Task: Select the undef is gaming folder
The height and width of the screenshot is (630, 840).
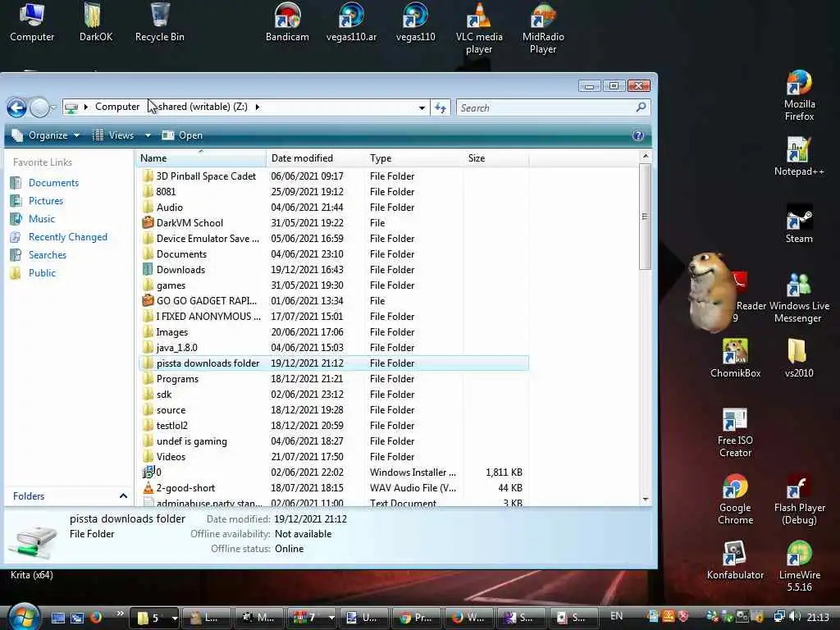Action: 334,441
